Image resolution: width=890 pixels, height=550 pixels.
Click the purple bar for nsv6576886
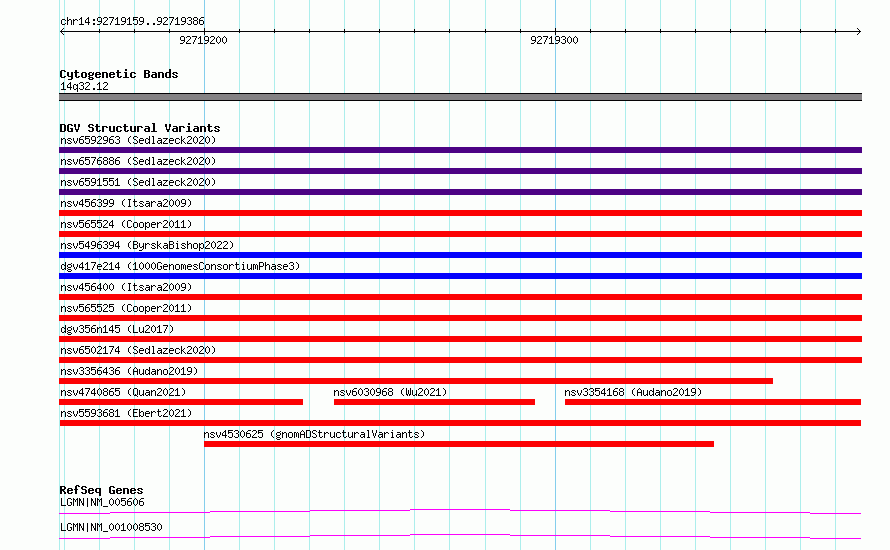(460, 171)
